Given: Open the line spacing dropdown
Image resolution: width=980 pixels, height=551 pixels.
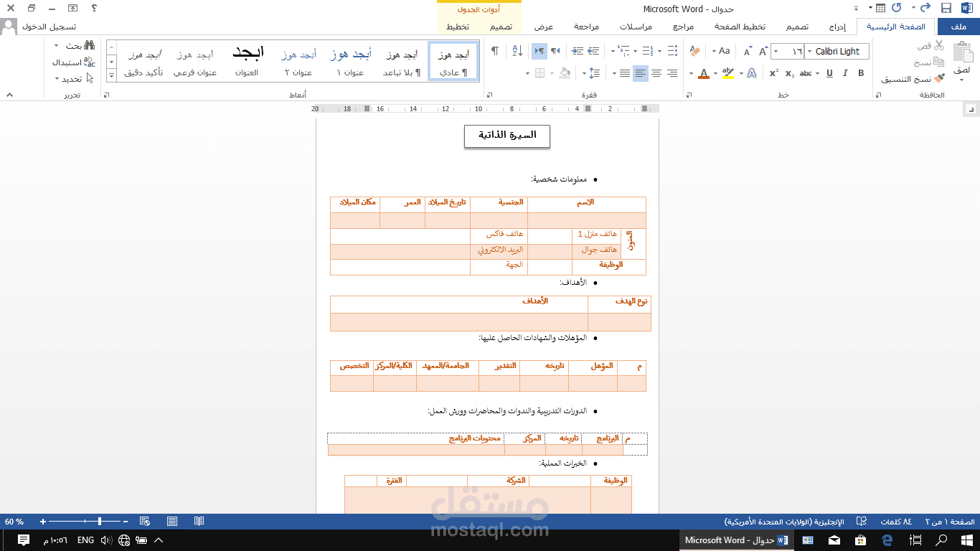Looking at the screenshot, I should pyautogui.click(x=594, y=73).
